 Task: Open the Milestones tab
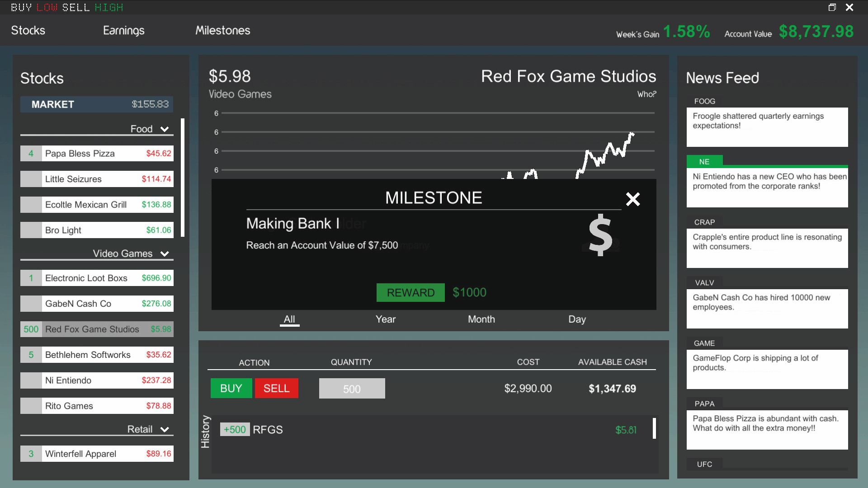coord(222,30)
